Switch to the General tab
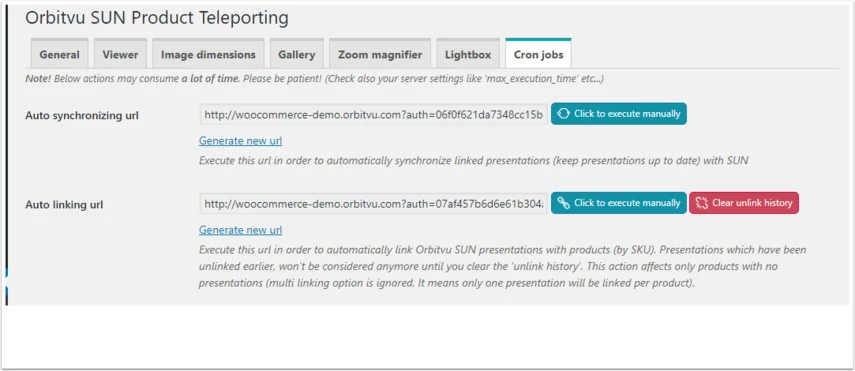This screenshot has height=371, width=855. [59, 55]
